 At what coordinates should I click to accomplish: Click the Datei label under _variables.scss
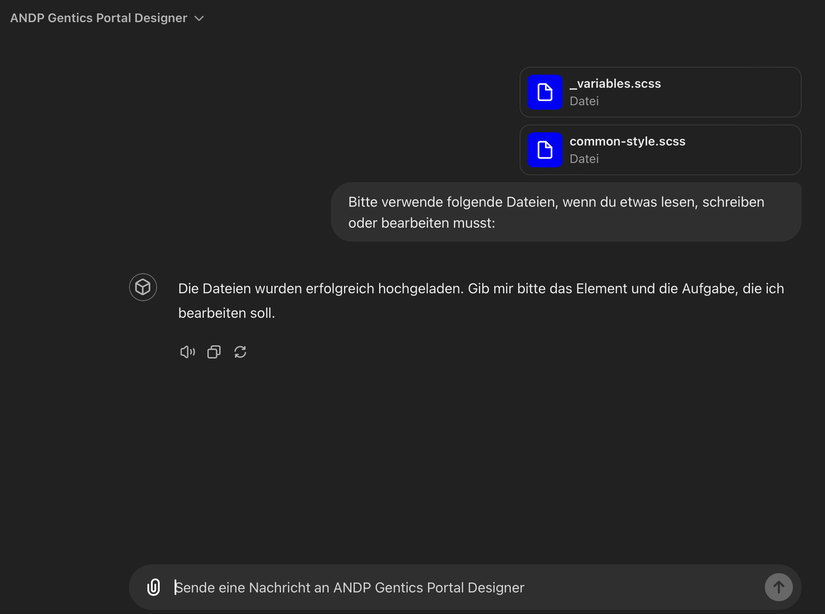point(584,101)
